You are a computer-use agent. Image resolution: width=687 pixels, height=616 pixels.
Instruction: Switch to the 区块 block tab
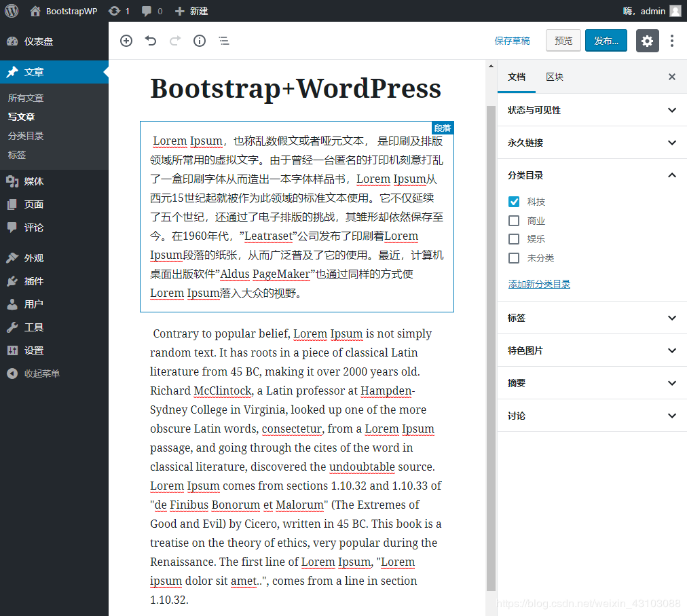click(x=555, y=77)
